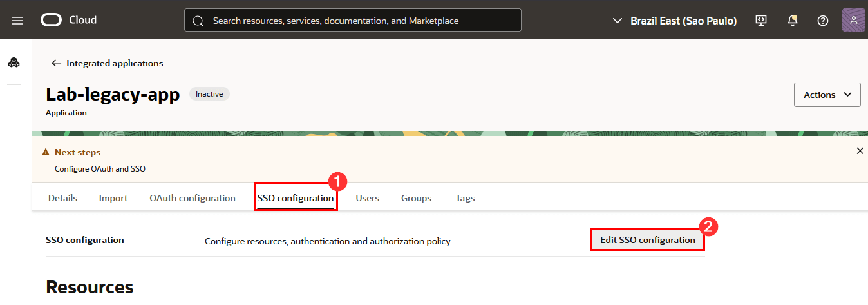Click Edit SSO configuration button

pyautogui.click(x=648, y=240)
